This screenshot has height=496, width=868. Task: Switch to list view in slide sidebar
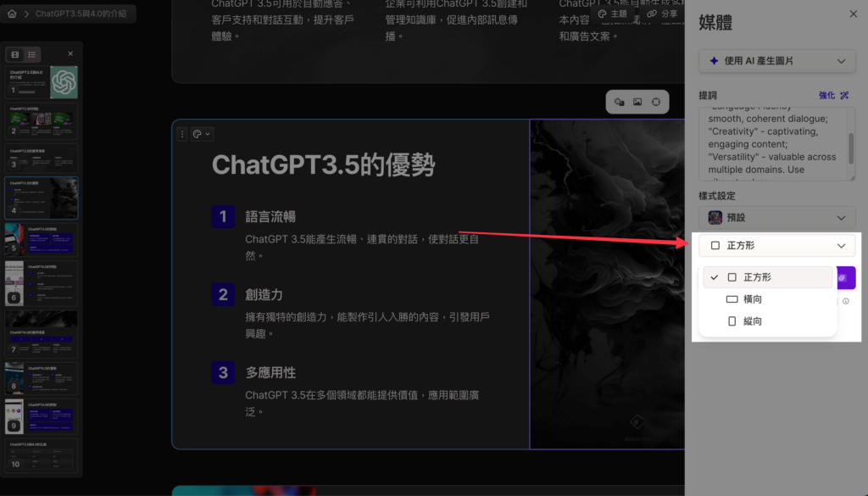click(x=32, y=53)
